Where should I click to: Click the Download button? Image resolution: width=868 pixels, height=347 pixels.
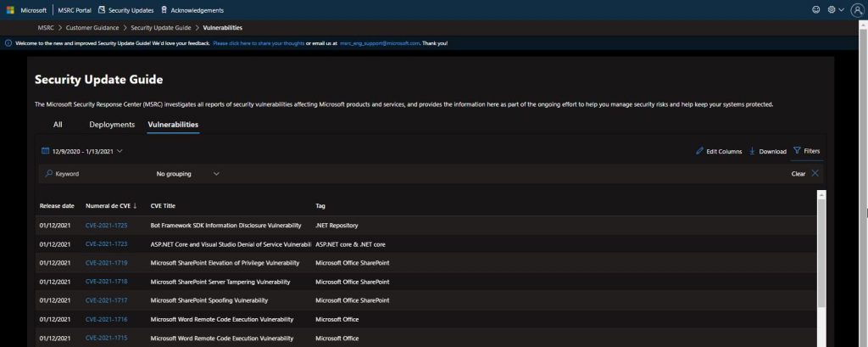(768, 151)
